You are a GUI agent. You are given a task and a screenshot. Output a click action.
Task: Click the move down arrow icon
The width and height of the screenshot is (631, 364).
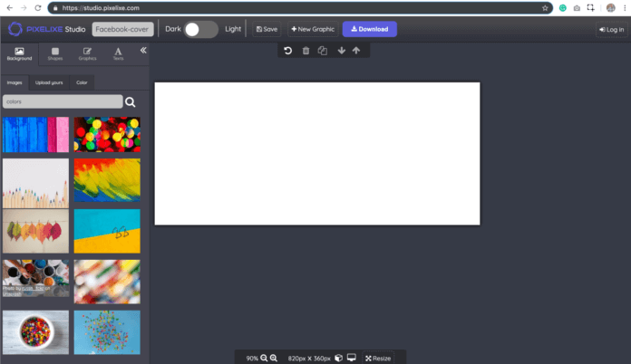(x=342, y=51)
